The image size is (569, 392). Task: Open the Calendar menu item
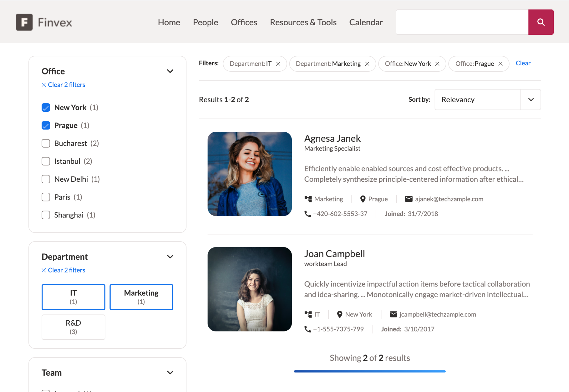[x=366, y=22]
